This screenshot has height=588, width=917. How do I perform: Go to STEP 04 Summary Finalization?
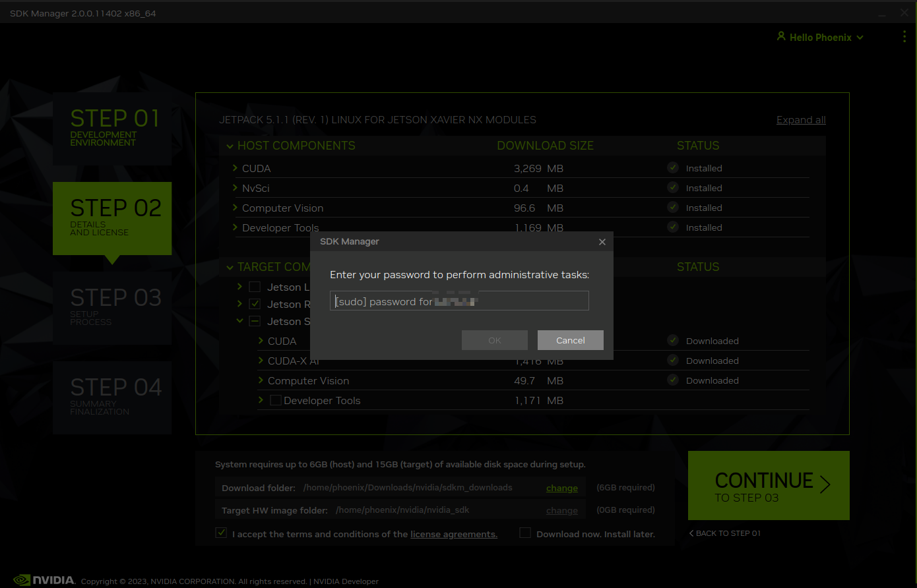coord(112,397)
